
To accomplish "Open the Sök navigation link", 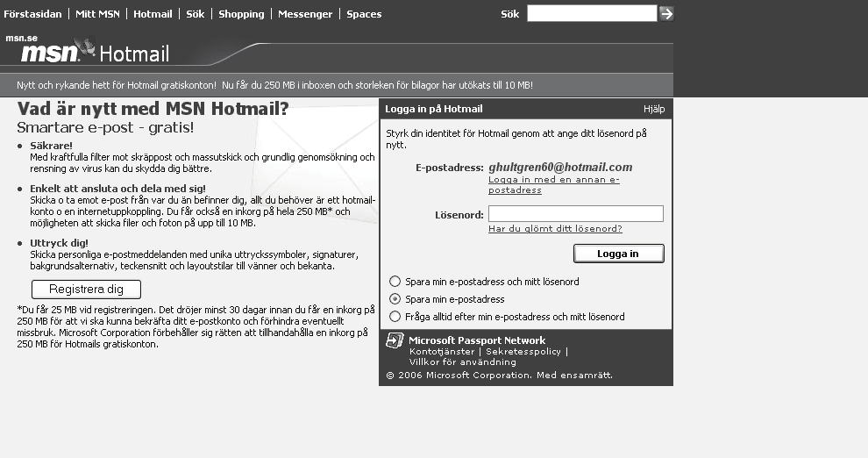I will pyautogui.click(x=195, y=14).
